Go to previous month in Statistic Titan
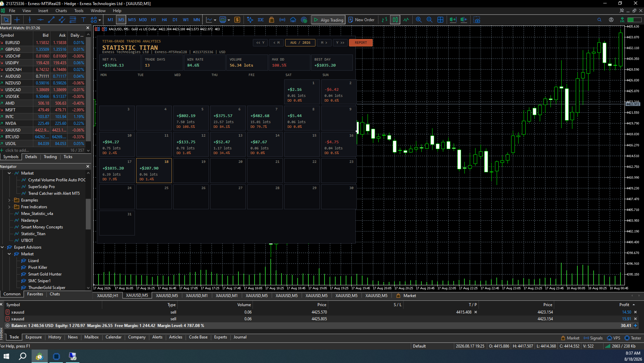The width and height of the screenshot is (644, 363). coord(276,43)
